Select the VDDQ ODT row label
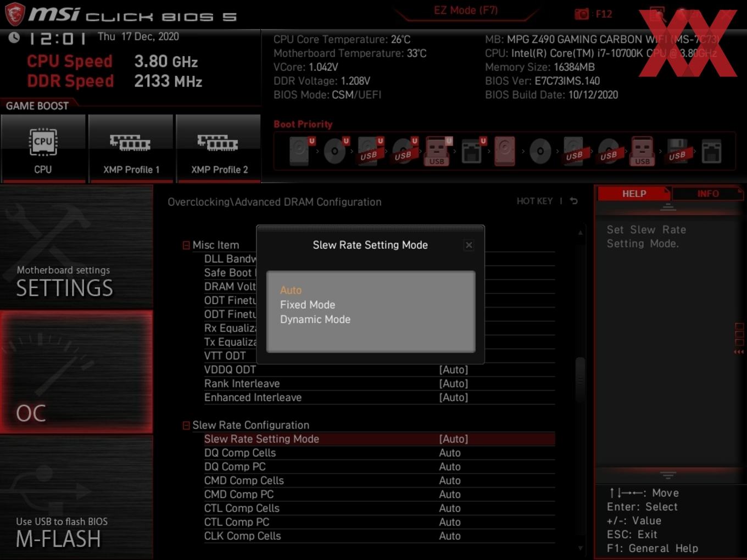Screen dimensions: 747x560 [230, 370]
